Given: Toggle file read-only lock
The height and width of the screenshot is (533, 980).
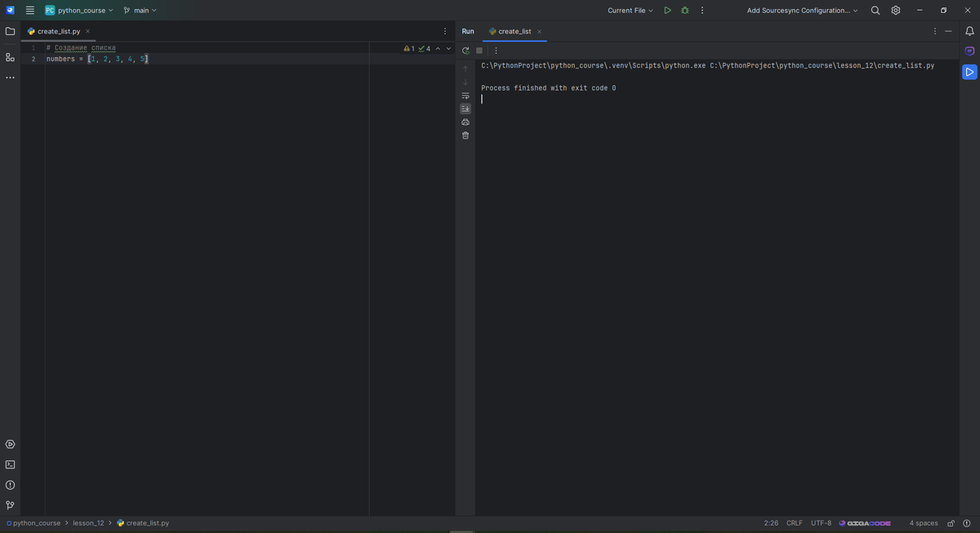Looking at the screenshot, I should pos(951,523).
